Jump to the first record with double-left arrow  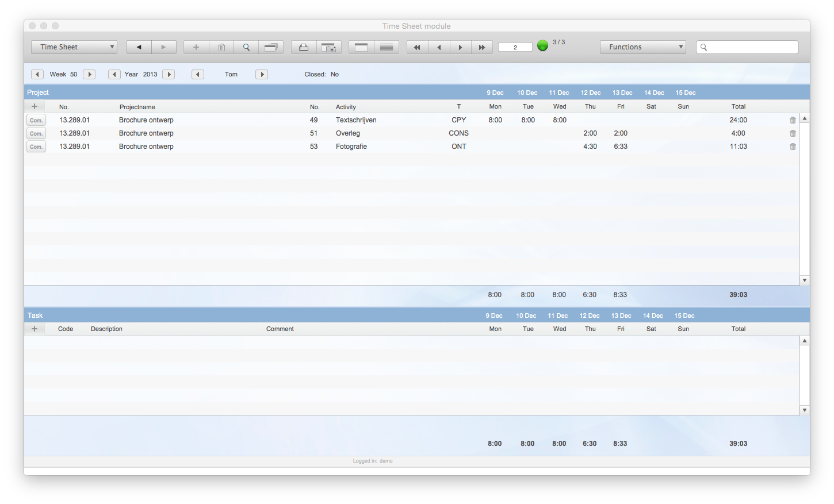[417, 47]
